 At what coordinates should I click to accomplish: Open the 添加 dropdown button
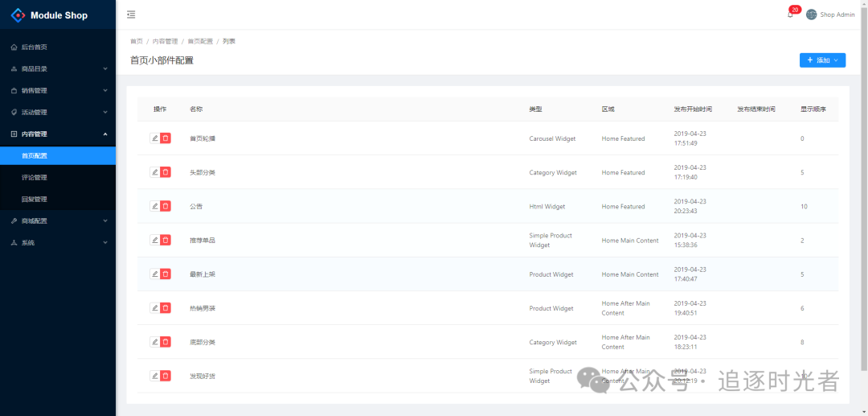click(822, 60)
